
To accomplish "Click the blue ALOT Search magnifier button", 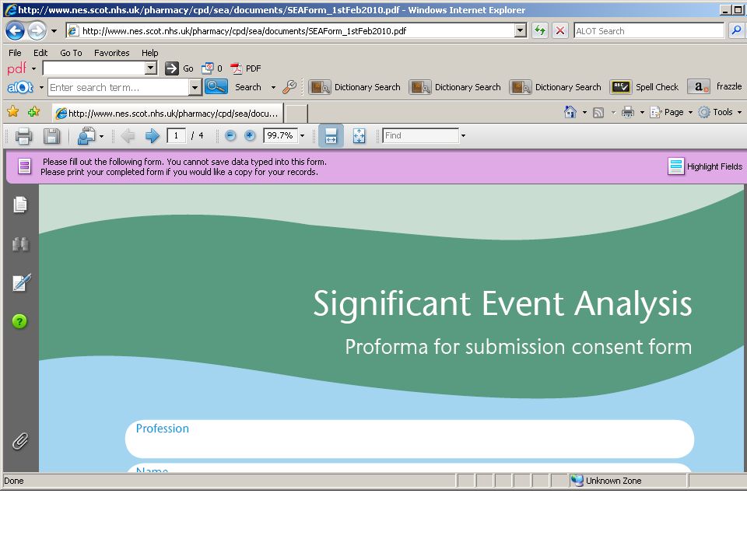I will tap(216, 86).
